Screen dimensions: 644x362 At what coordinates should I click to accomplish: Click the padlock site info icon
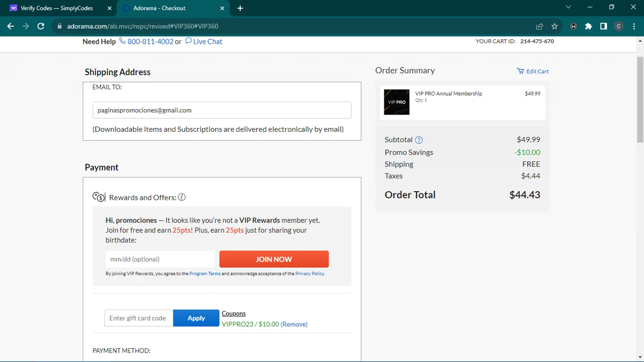[60, 26]
